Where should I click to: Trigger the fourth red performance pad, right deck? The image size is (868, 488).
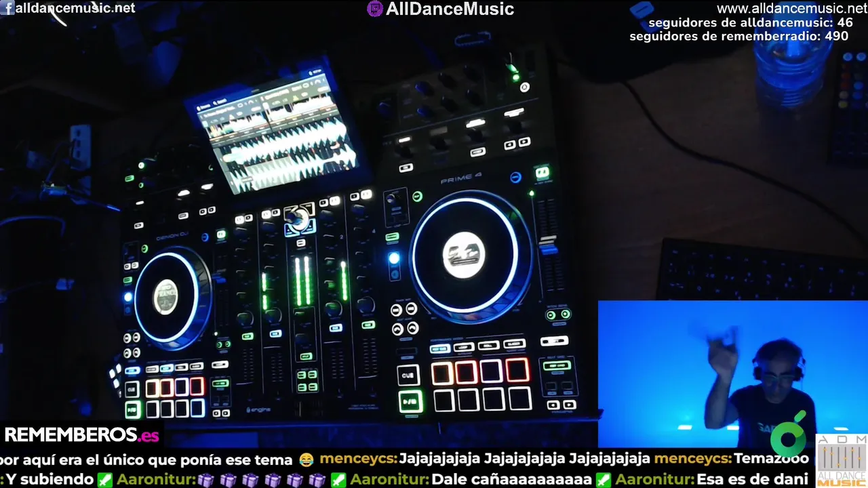[x=517, y=370]
